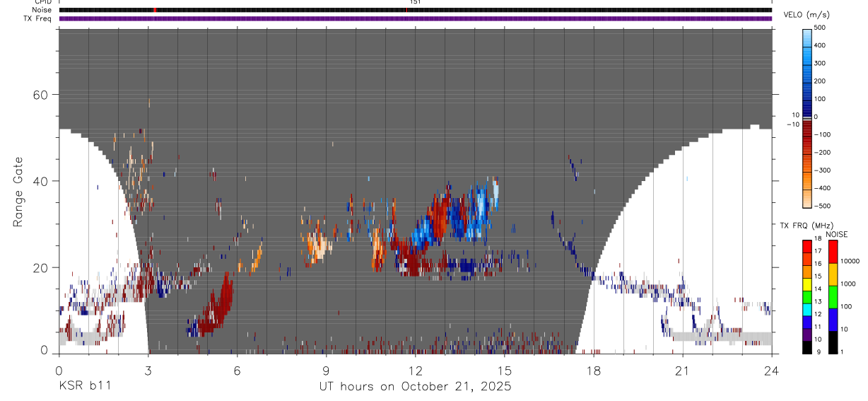Click the 'NOISE' legend title
The width and height of the screenshot is (868, 401).
click(836, 234)
